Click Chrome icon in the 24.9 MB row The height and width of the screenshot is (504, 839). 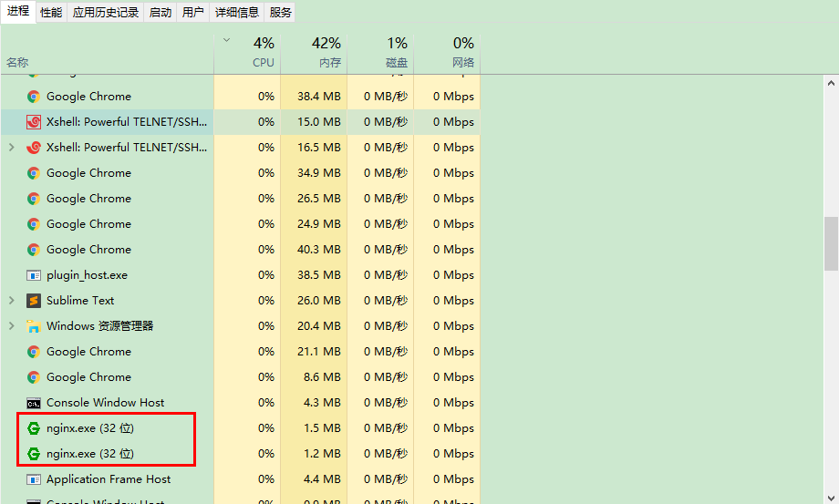pos(34,224)
